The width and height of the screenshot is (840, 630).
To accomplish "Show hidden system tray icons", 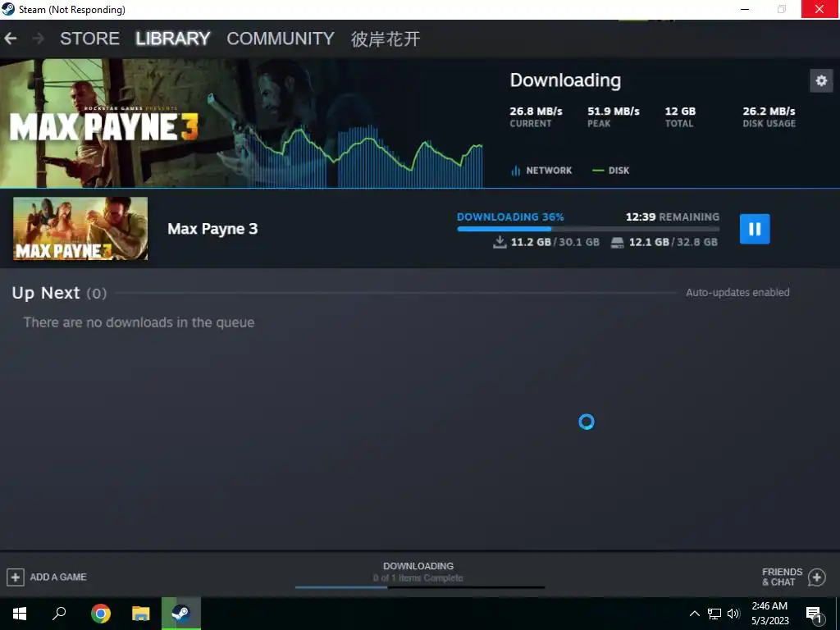I will click(694, 614).
